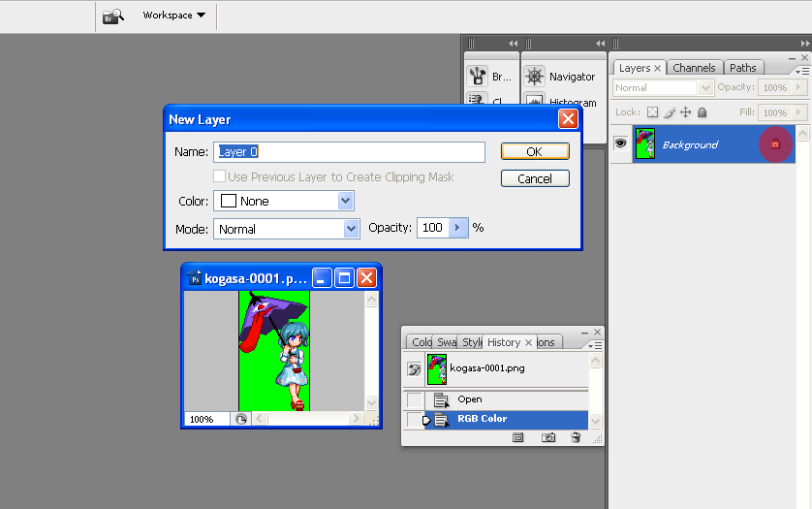Image resolution: width=812 pixels, height=509 pixels.
Task: Set history brush source for RGB Color state
Action: click(x=415, y=420)
